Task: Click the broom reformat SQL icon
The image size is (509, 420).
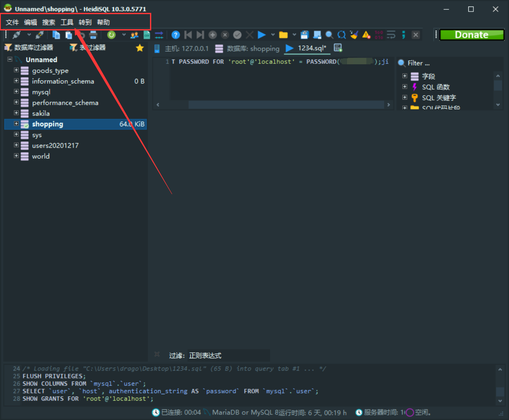Action: (x=354, y=35)
